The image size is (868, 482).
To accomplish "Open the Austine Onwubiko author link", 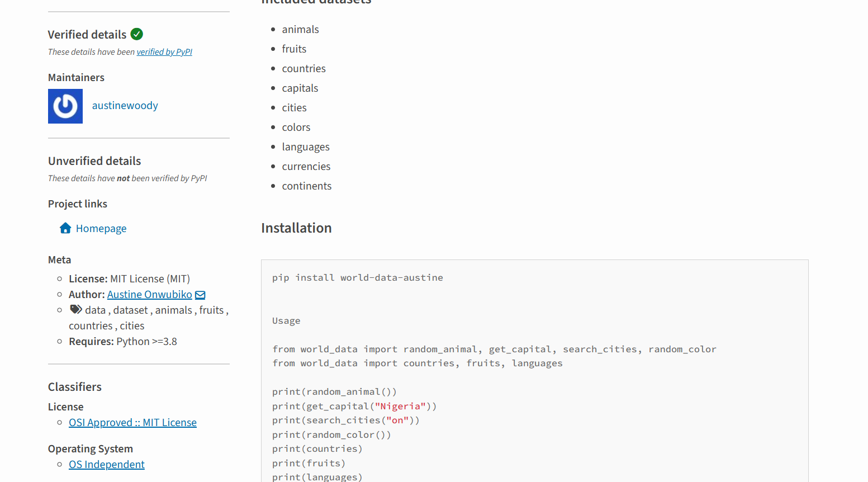I will pos(149,294).
